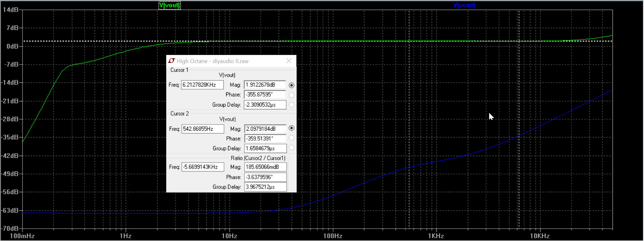Click Cursor 2 Group Delay field 1.6584679µs

[265, 148]
